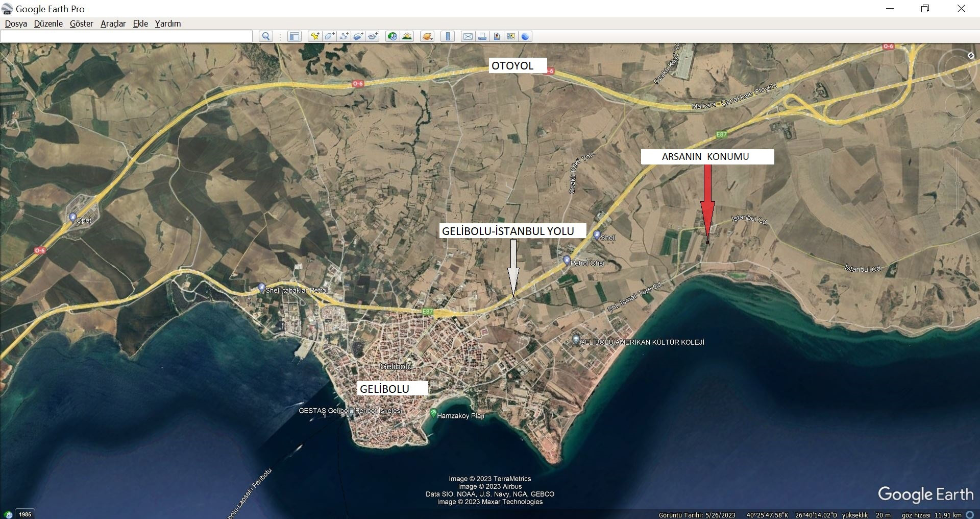Expand the Ekle menu
The width and height of the screenshot is (980, 519).
coord(140,23)
